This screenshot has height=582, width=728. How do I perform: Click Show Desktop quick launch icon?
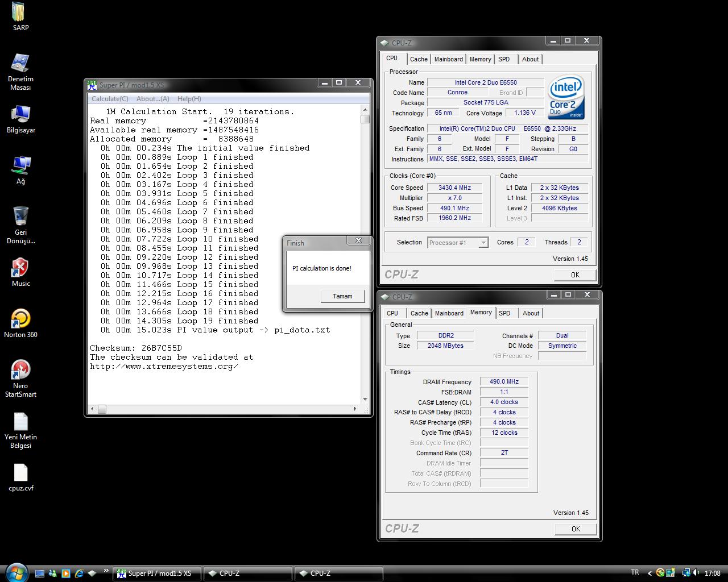[40, 573]
